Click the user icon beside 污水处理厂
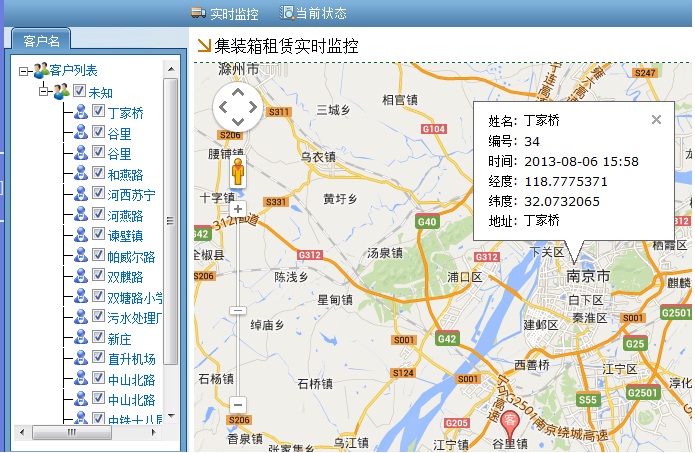 pos(81,316)
